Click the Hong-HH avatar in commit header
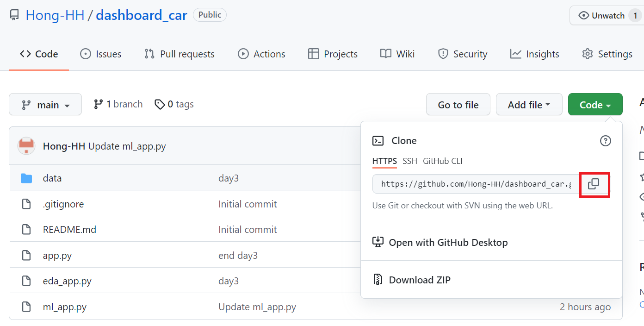 click(x=26, y=146)
